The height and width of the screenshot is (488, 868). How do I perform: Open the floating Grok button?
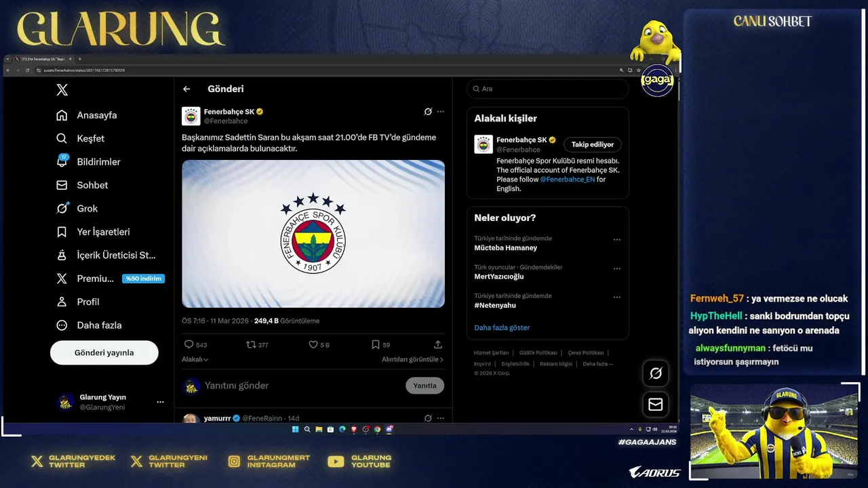[656, 373]
